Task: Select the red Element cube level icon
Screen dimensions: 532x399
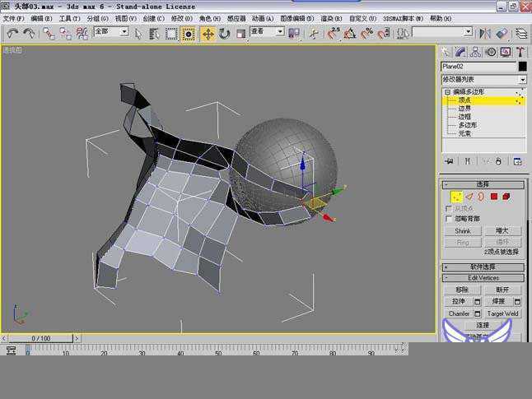Action: [x=506, y=197]
